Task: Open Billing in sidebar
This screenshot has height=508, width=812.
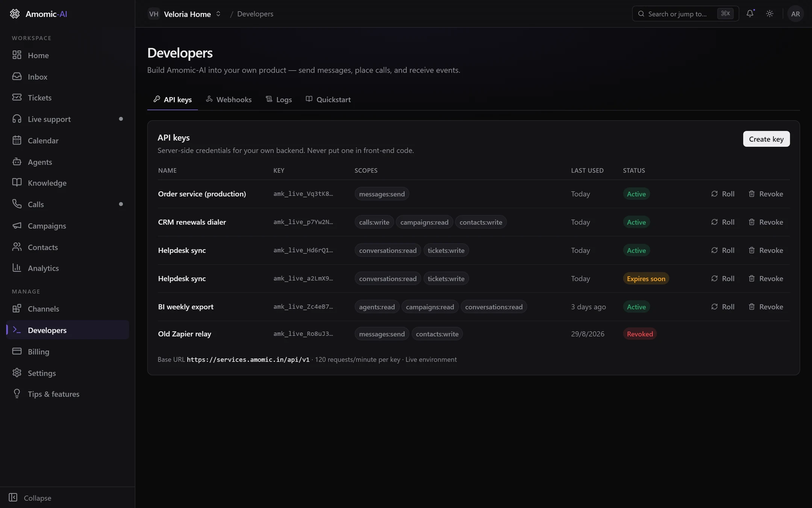Action: coord(68,352)
